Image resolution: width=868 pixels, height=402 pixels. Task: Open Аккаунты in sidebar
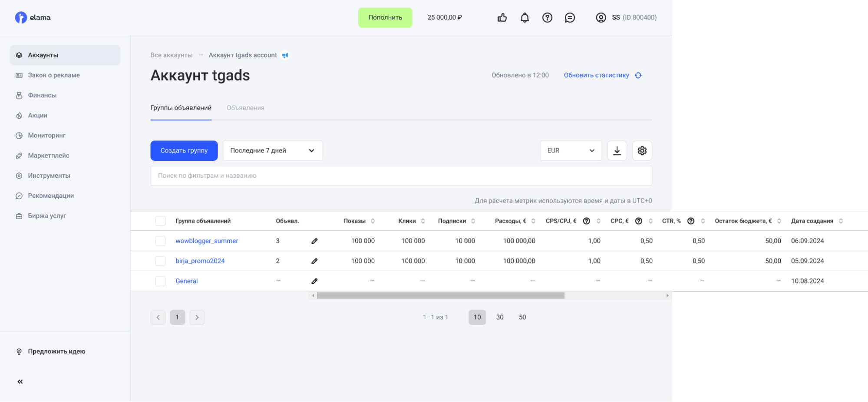65,55
